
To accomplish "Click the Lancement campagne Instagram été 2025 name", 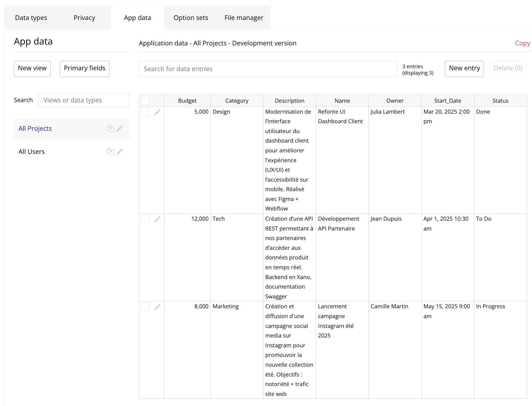I will tap(336, 321).
